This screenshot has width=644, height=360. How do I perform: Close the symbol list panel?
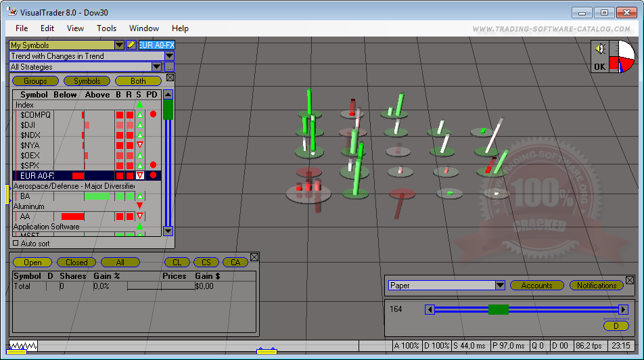click(x=170, y=78)
